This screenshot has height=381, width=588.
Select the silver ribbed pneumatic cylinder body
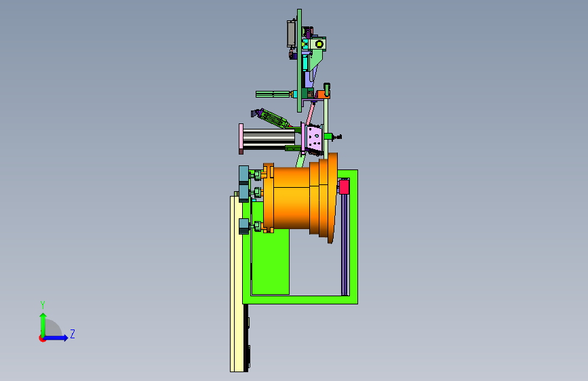click(x=269, y=139)
